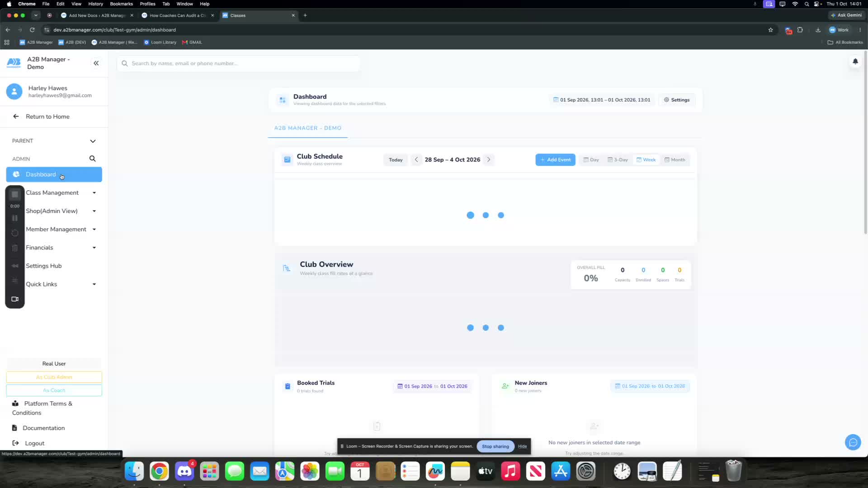Open Settings Hub in sidebar
The image size is (868, 488).
44,266
